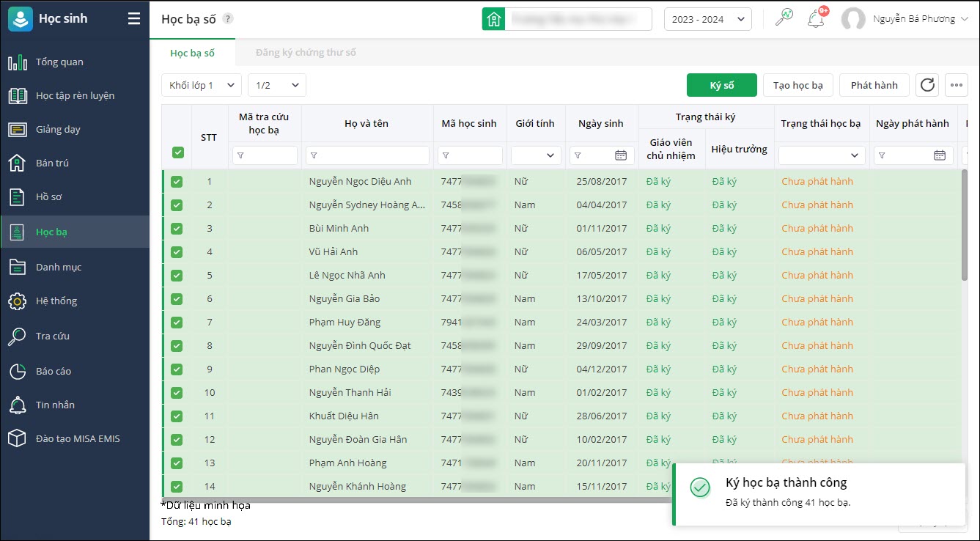
Task: Click the help question mark icon
Action: [x=228, y=19]
